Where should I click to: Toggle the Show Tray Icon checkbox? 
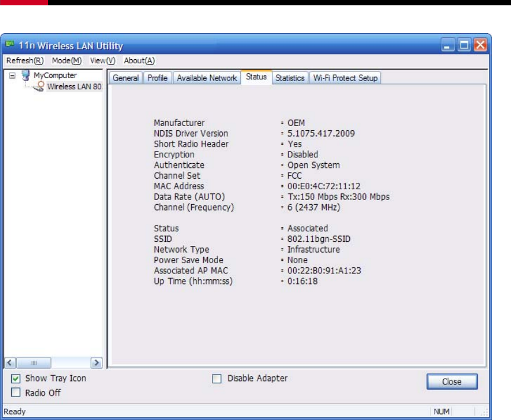point(16,379)
